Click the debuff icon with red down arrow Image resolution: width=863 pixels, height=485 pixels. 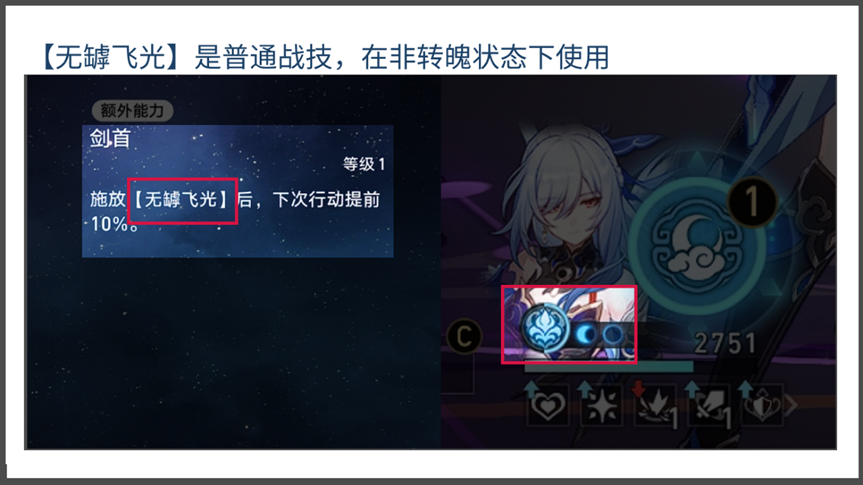pos(654,406)
